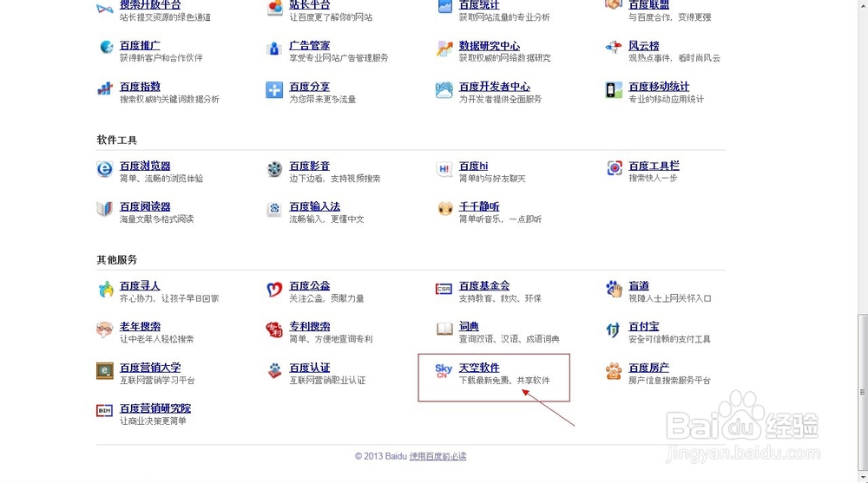Click the 百度开发者中心 icon
Image resolution: width=868 pixels, height=483 pixels.
(444, 89)
